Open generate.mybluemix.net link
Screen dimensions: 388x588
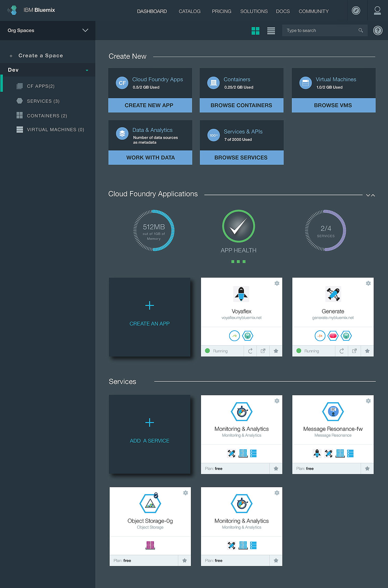click(333, 318)
